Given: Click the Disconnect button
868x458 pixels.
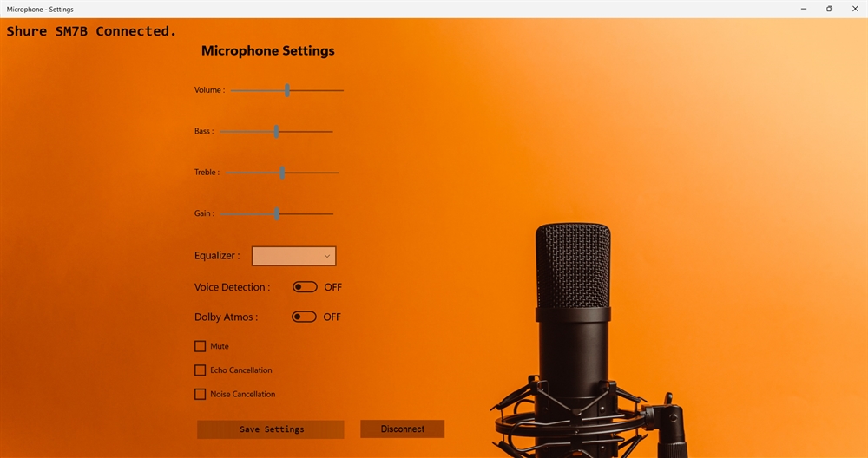Looking at the screenshot, I should (403, 429).
